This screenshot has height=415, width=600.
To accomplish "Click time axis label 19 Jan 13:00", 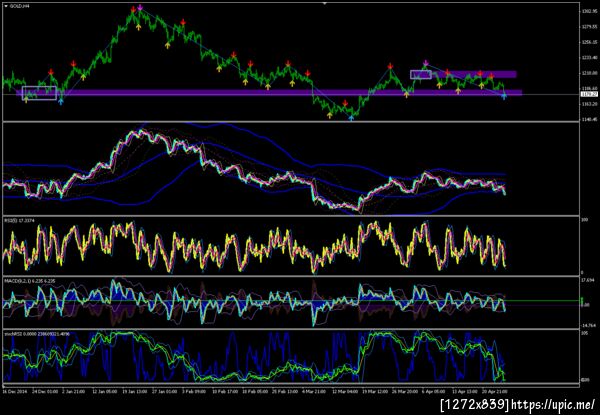I will click(135, 392).
